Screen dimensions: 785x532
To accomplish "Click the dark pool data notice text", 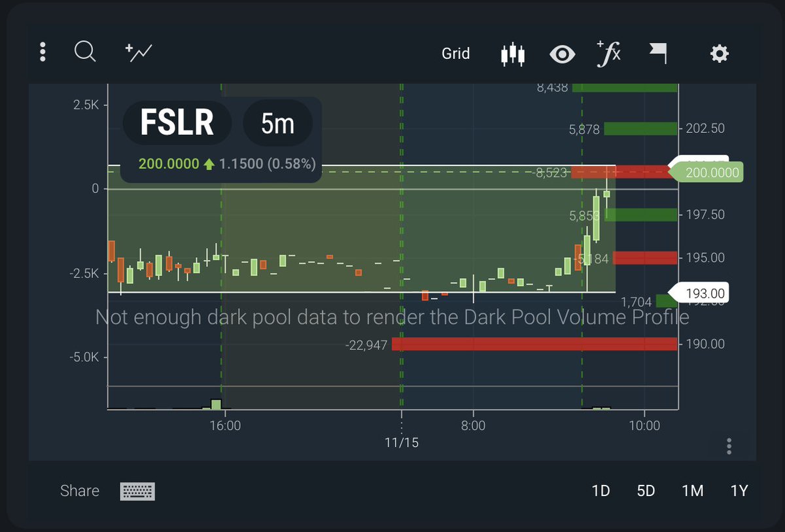I will pos(392,317).
